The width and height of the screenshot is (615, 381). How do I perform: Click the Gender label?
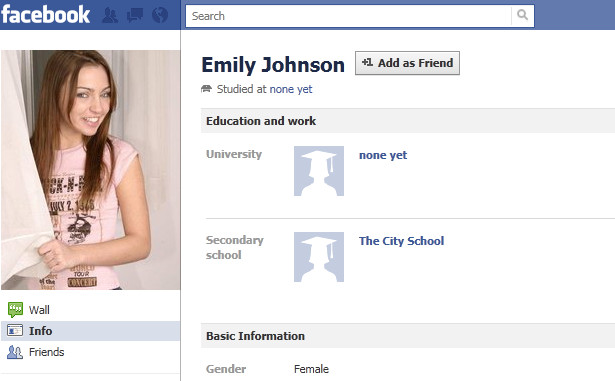(226, 369)
